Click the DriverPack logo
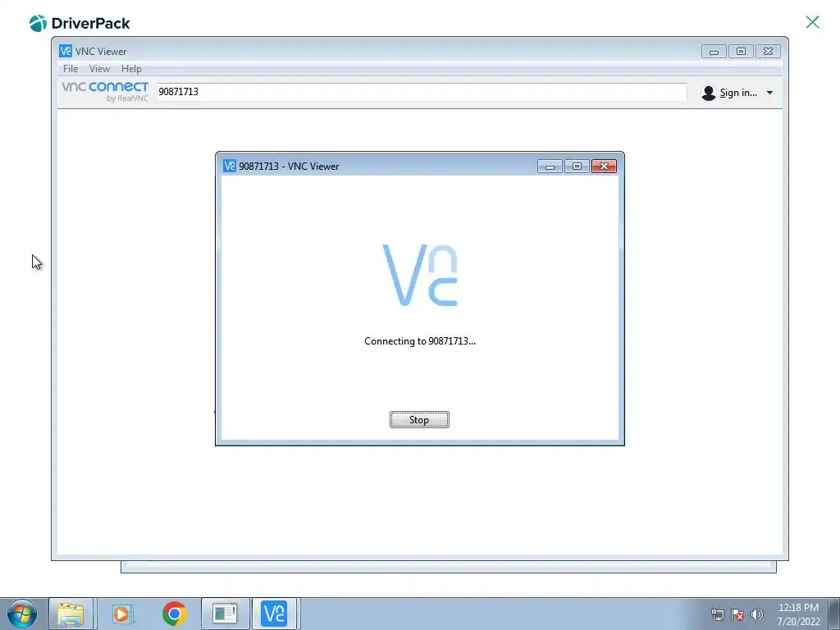This screenshot has height=630, width=840. [x=80, y=23]
